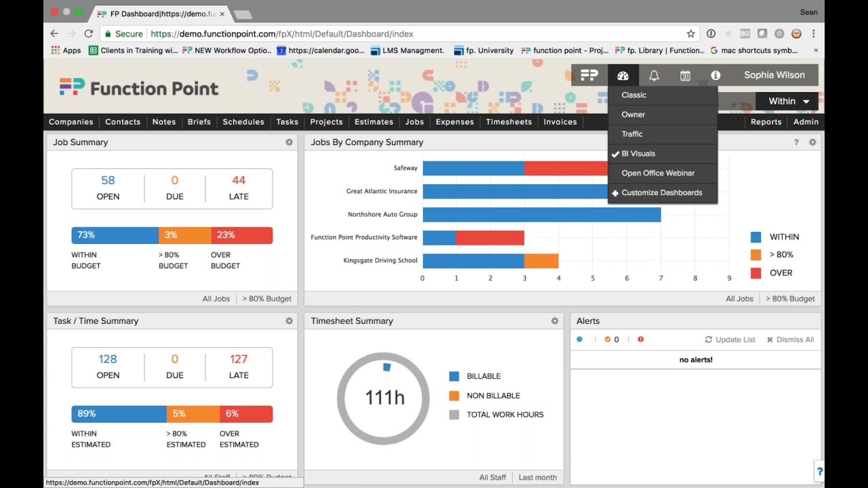
Task: Open Timesheet Summary gear settings
Action: (x=555, y=321)
